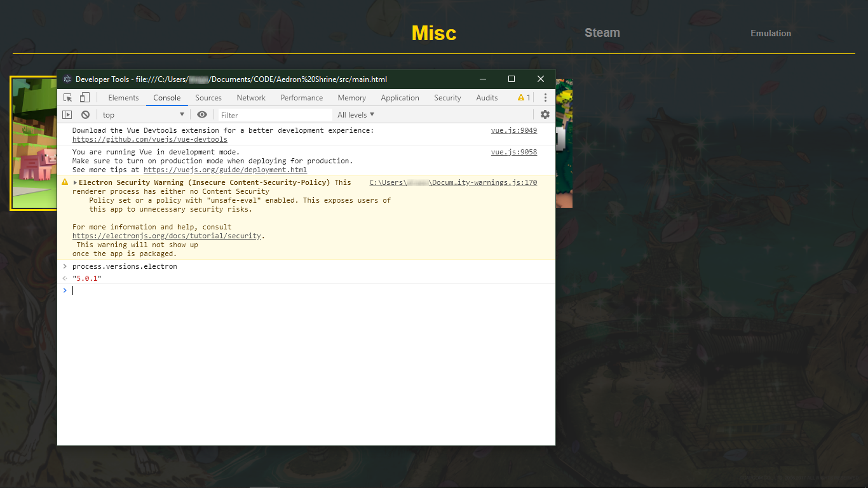
Task: Open Console settings gear icon
Action: (x=545, y=114)
